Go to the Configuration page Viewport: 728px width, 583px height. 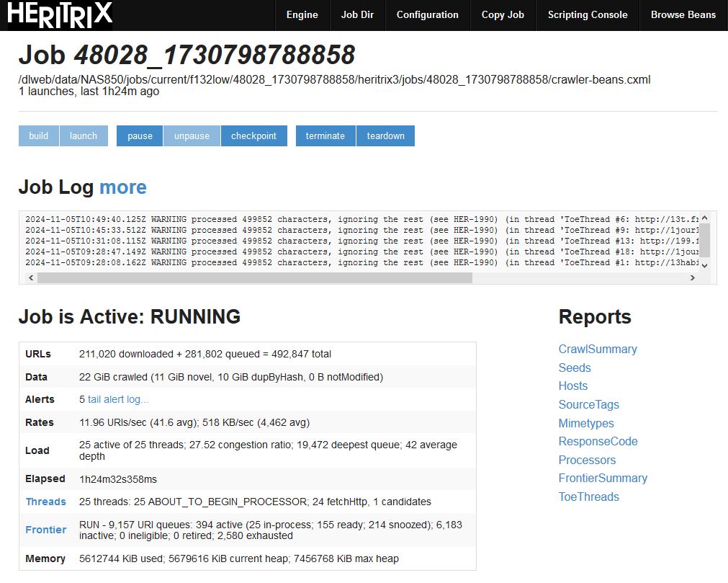point(428,15)
